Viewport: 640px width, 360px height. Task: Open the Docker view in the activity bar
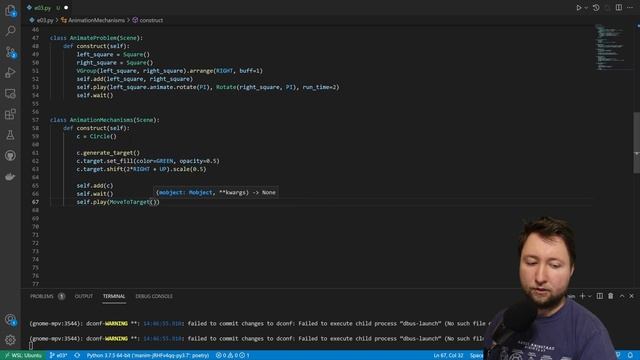point(10,177)
